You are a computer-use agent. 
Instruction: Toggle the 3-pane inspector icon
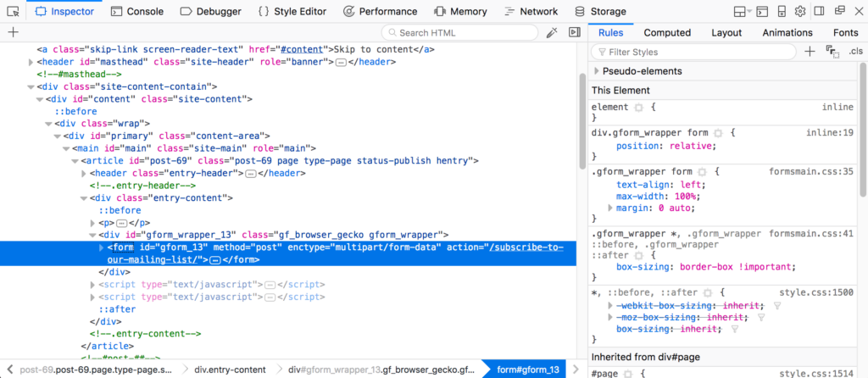pos(575,33)
